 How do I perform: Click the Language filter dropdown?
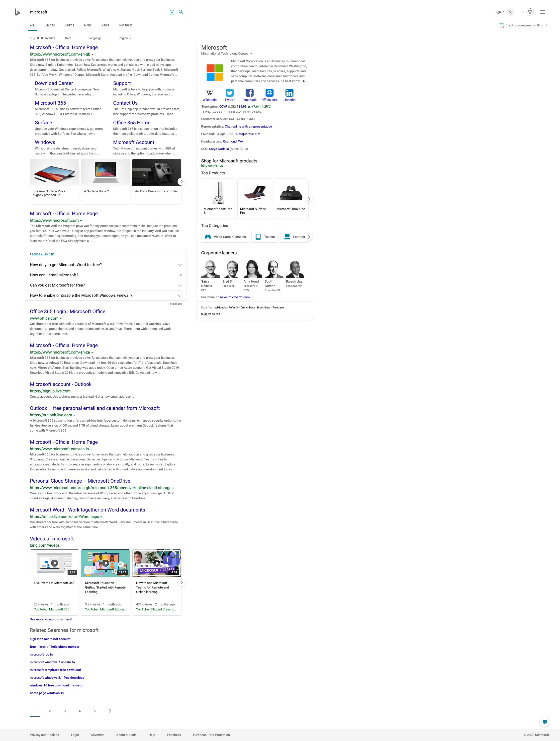96,38
